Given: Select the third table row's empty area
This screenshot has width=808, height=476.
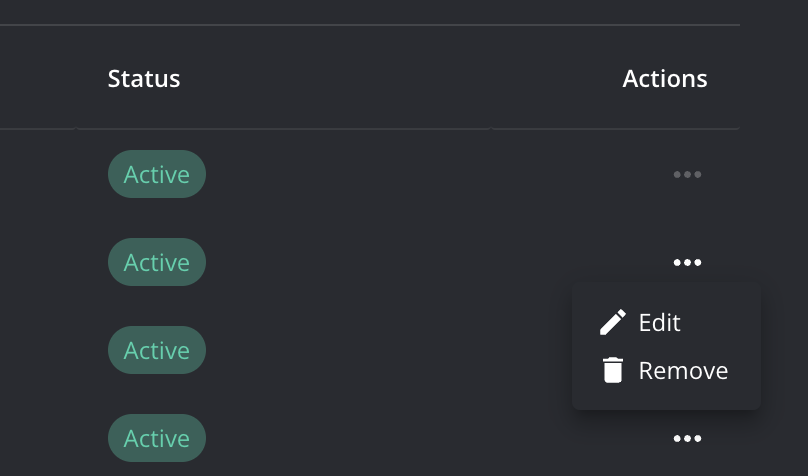Looking at the screenshot, I should (400, 351).
